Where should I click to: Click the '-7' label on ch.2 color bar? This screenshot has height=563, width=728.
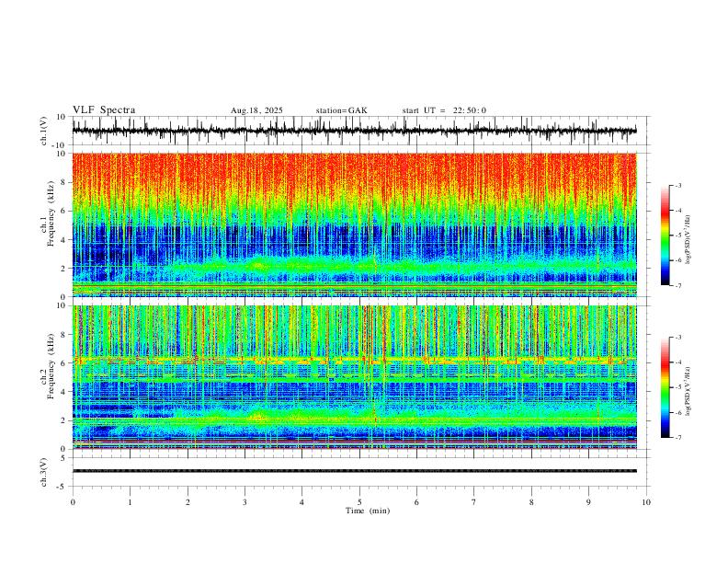678,437
